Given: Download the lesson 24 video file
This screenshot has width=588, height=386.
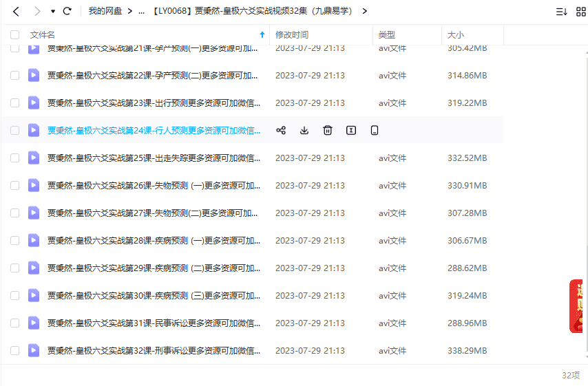Looking at the screenshot, I should [x=304, y=131].
